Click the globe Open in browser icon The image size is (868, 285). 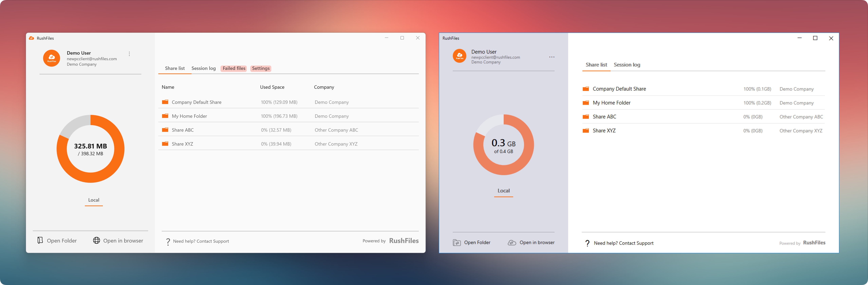point(97,240)
